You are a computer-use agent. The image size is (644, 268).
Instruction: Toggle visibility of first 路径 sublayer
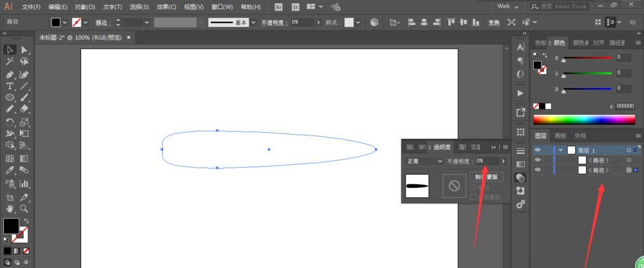538,160
